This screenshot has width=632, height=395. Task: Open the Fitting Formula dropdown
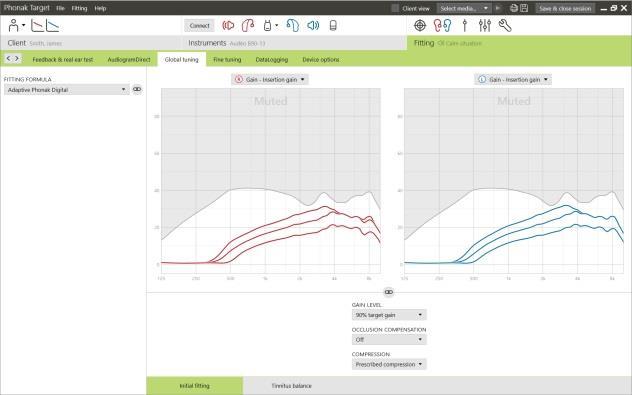pos(67,89)
